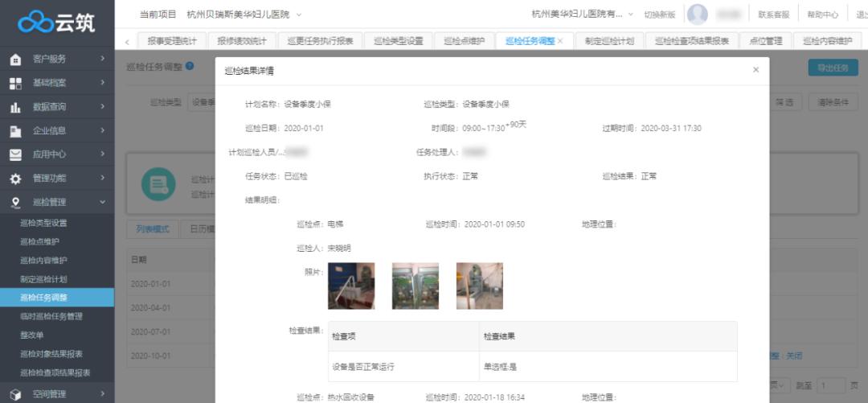Viewport: 868px width, 403px height.
Task: Switch to the 巡更任务执行报表 tab
Action: tap(320, 41)
